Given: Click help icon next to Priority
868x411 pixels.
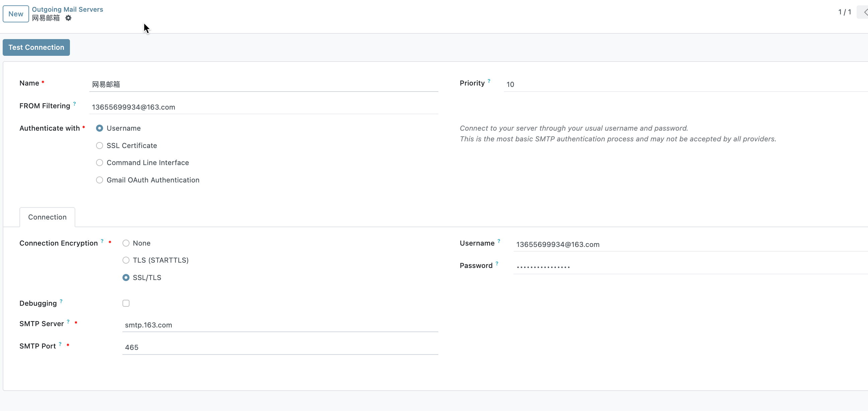Looking at the screenshot, I should [489, 81].
